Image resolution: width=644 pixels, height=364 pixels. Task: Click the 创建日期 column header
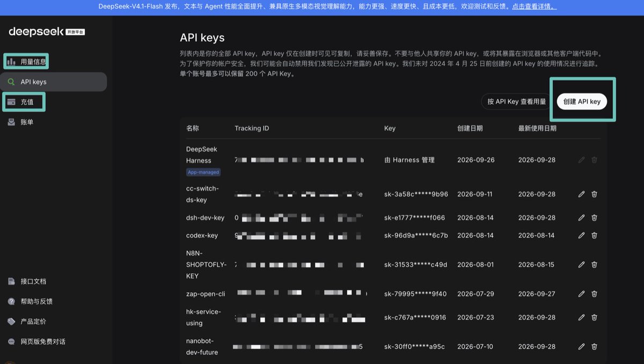[x=470, y=129]
